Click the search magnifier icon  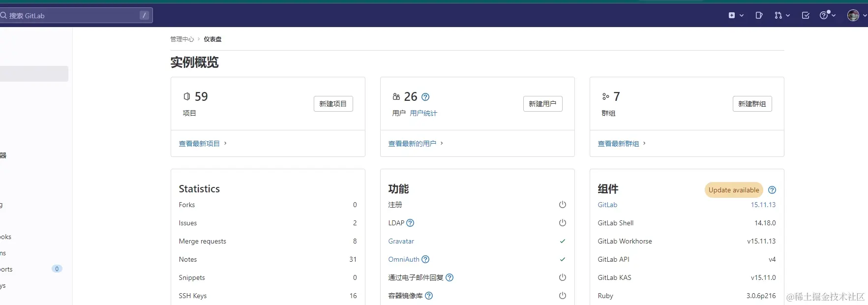pyautogui.click(x=3, y=15)
